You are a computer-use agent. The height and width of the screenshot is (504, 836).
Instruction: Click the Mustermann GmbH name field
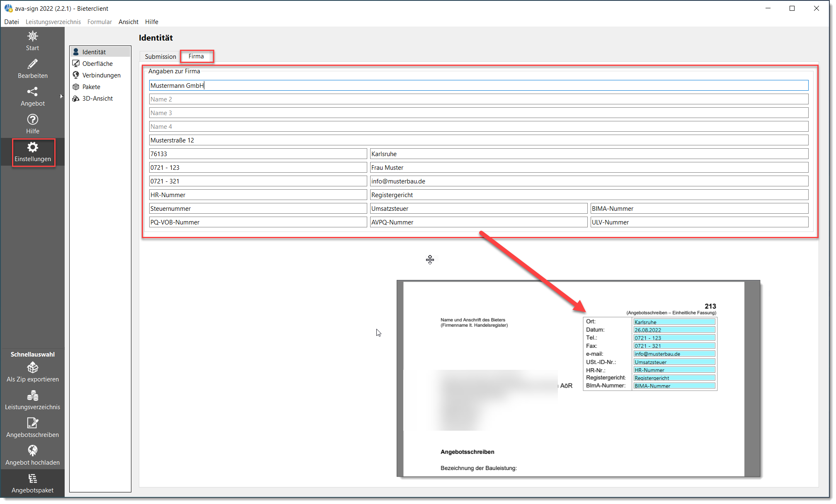(x=479, y=85)
